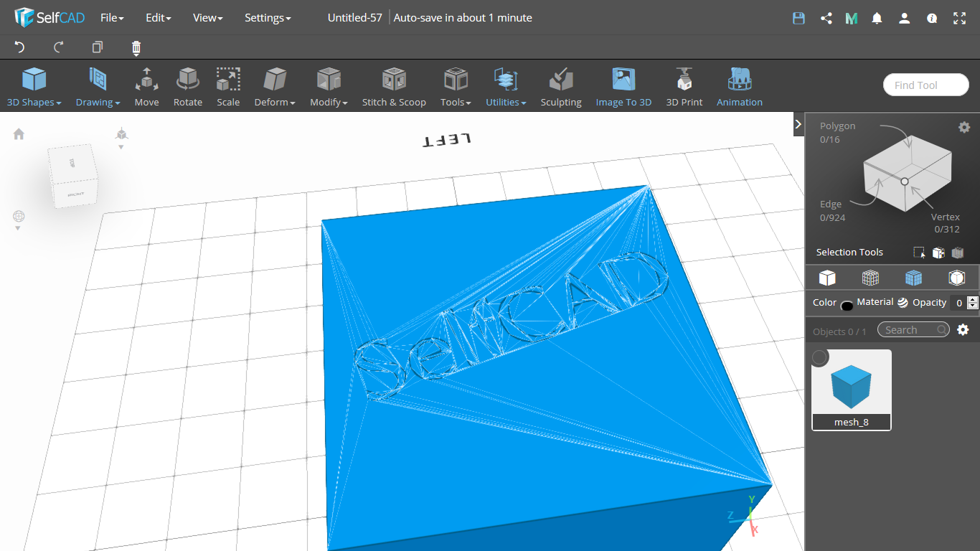Open the perspective camera dropdown icon
The width and height of the screenshot is (980, 551).
tap(121, 138)
